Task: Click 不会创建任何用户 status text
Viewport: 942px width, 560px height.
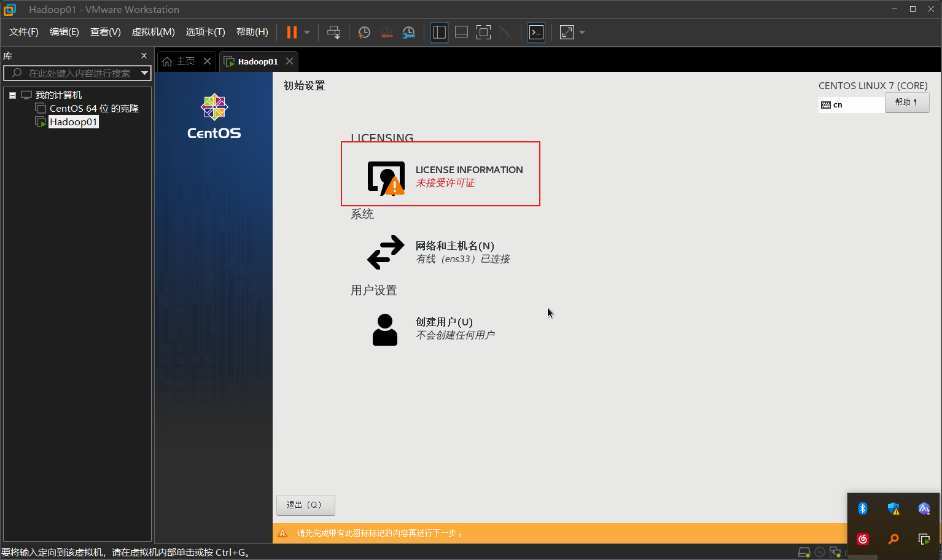Action: point(455,335)
